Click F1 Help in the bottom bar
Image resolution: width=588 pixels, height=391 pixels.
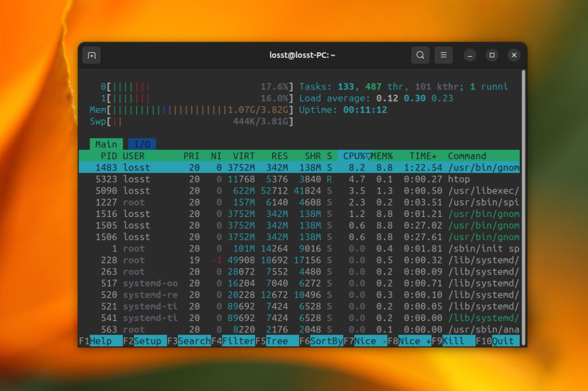pos(100,341)
